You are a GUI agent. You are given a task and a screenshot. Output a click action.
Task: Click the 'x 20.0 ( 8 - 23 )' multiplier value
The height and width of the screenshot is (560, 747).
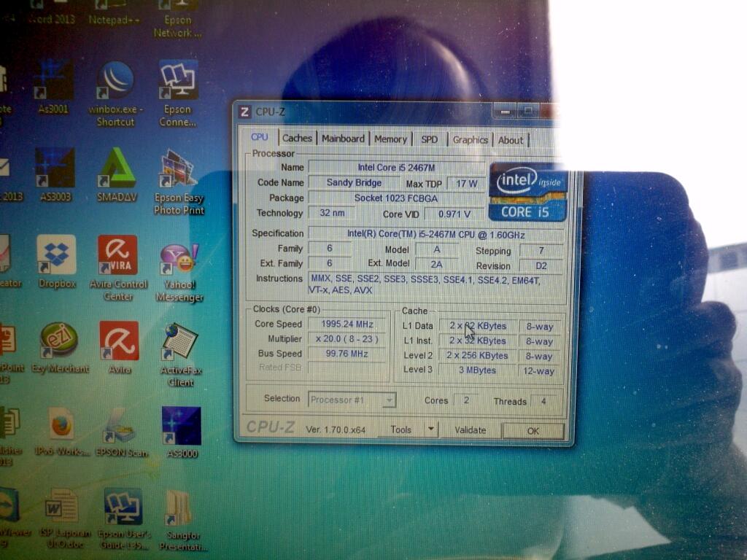(x=347, y=339)
